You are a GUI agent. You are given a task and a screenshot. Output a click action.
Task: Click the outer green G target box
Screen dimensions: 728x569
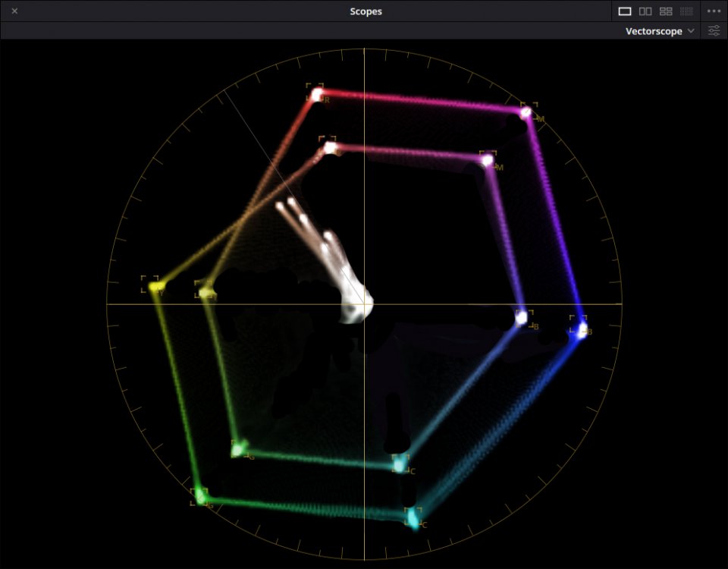tap(199, 495)
